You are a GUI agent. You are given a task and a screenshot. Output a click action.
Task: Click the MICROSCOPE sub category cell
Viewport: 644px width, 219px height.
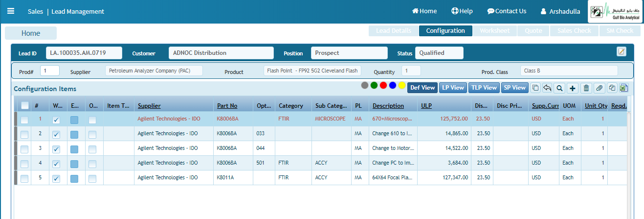coord(330,119)
